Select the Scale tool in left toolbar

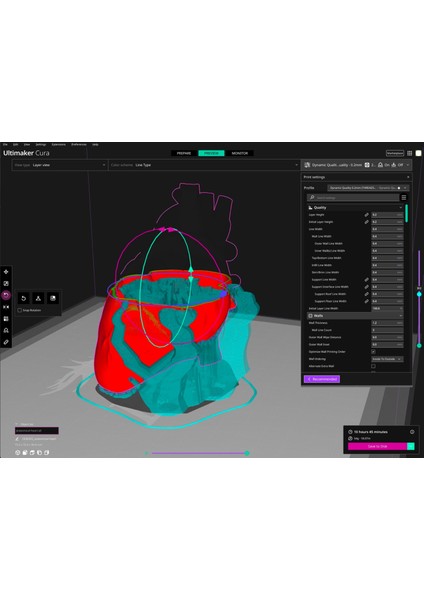click(x=6, y=284)
